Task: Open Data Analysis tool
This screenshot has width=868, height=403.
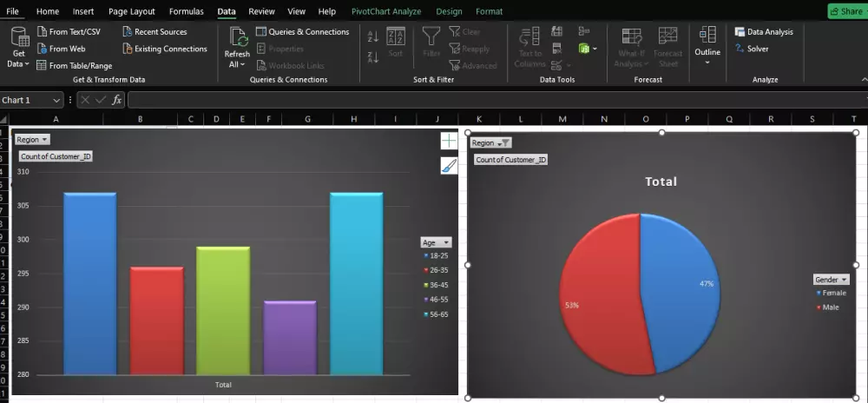Action: (x=764, y=31)
